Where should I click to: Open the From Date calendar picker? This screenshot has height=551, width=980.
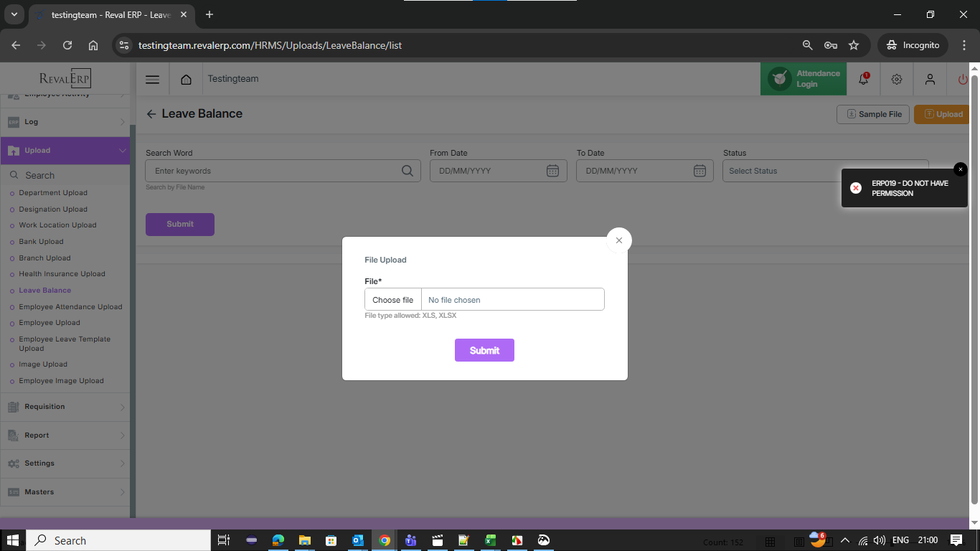pos(552,171)
